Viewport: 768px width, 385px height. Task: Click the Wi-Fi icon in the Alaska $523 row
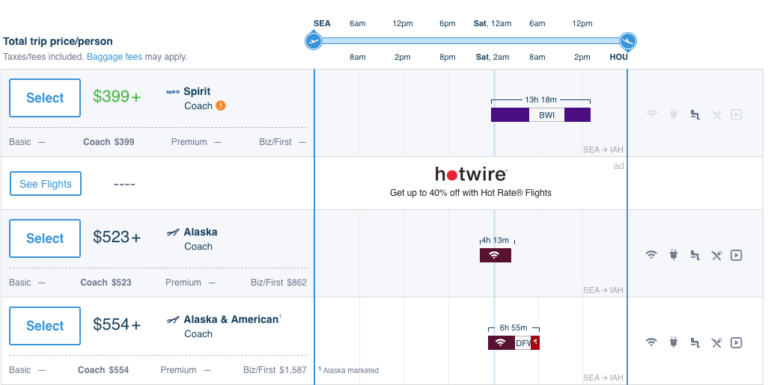(651, 255)
